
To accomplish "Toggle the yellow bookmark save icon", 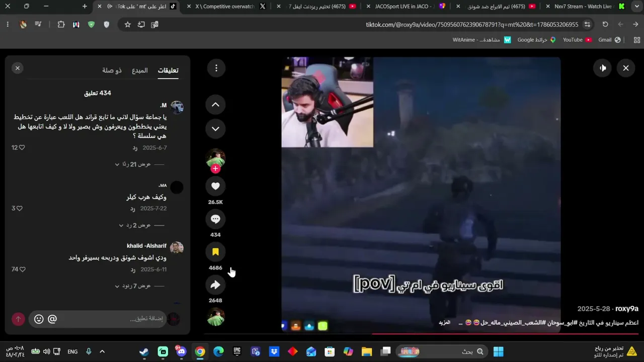I will click(215, 252).
